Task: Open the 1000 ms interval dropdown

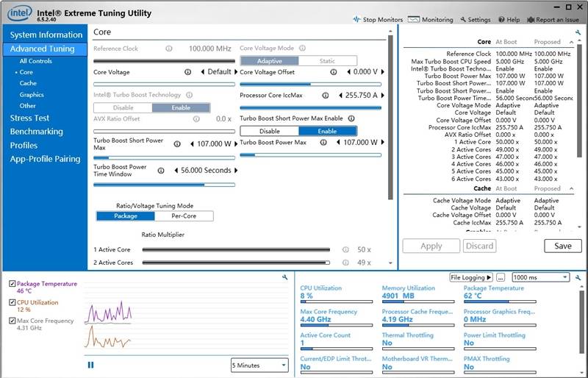Action: (x=541, y=277)
